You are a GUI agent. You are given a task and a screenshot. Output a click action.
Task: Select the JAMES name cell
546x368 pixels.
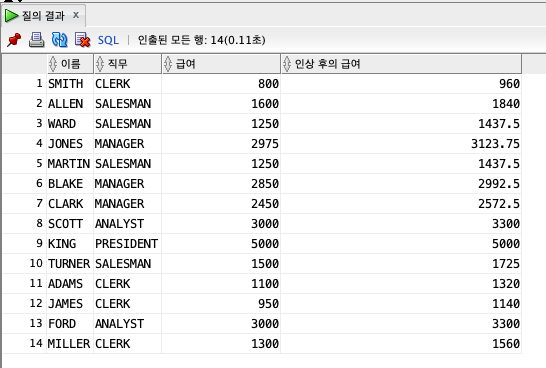coord(70,304)
